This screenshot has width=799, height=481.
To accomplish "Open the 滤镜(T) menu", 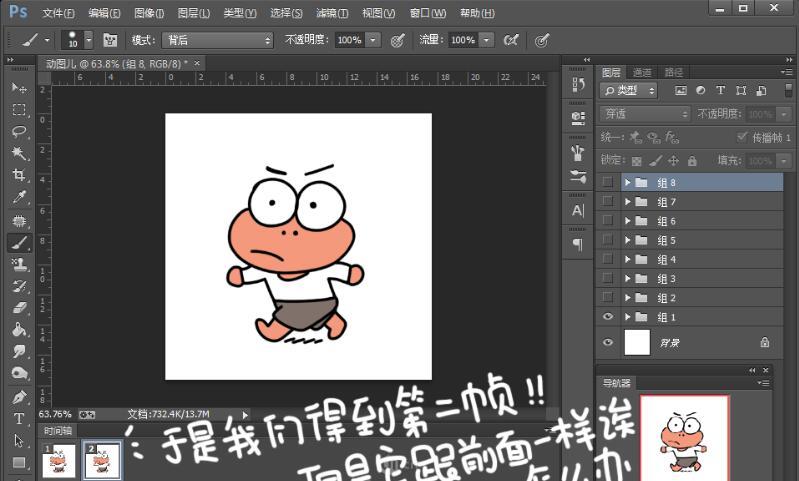I will [332, 13].
